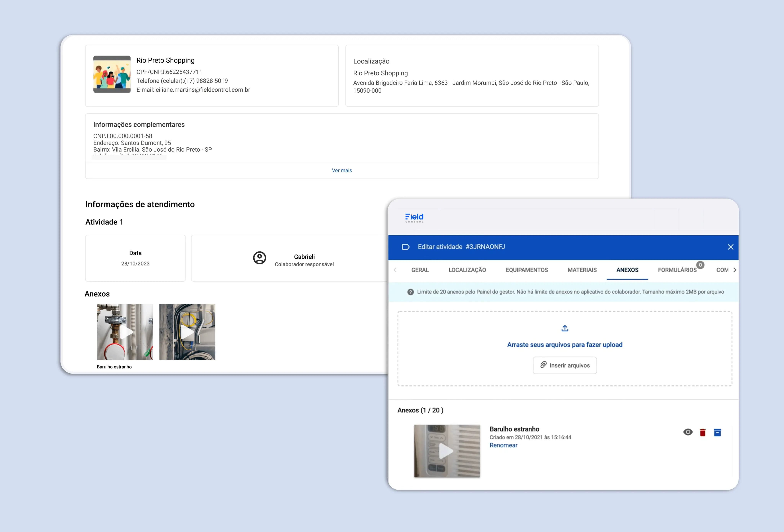784x532 pixels.
Task: Delete attachment with the red trash icon
Action: (x=702, y=433)
